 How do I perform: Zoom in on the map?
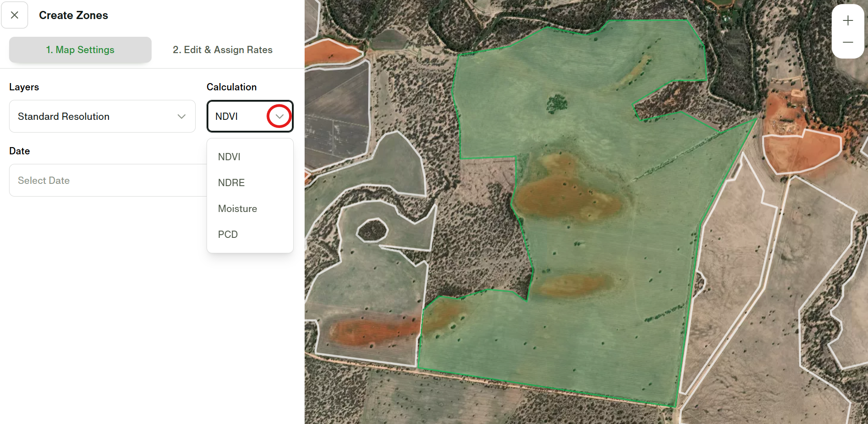tap(848, 20)
